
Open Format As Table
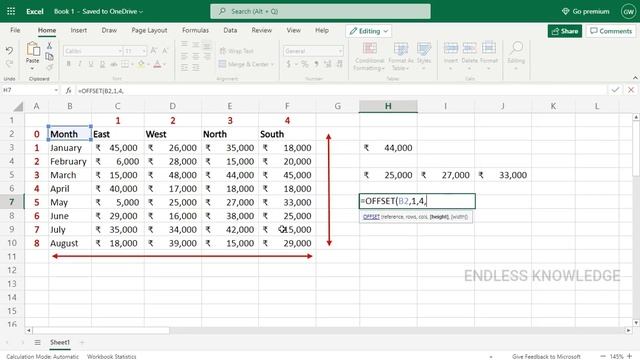pos(401,56)
